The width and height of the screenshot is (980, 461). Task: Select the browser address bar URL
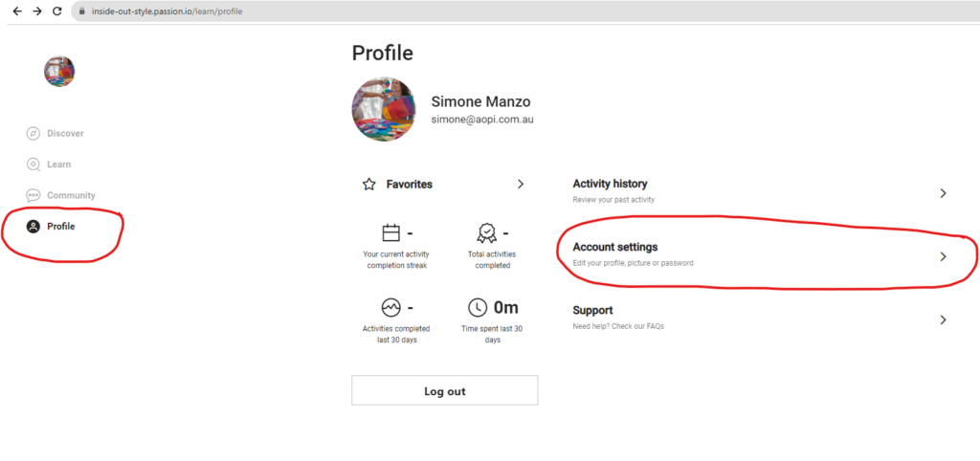167,11
